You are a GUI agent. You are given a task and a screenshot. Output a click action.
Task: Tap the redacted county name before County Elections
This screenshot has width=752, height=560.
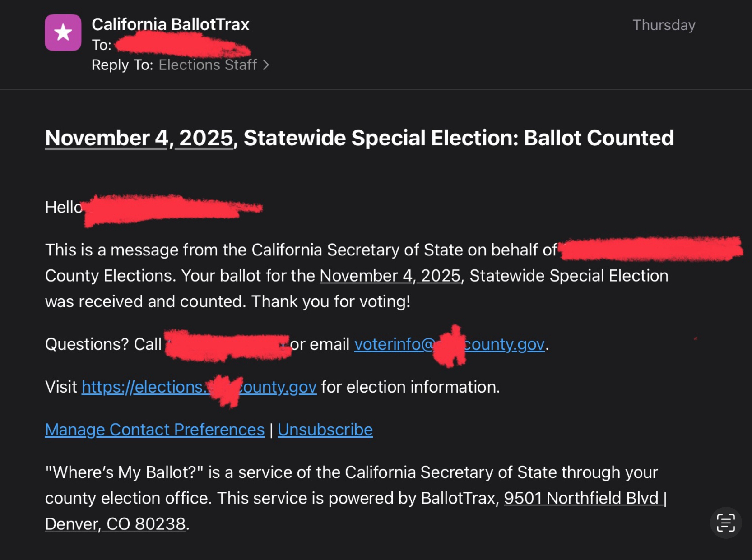click(650, 249)
